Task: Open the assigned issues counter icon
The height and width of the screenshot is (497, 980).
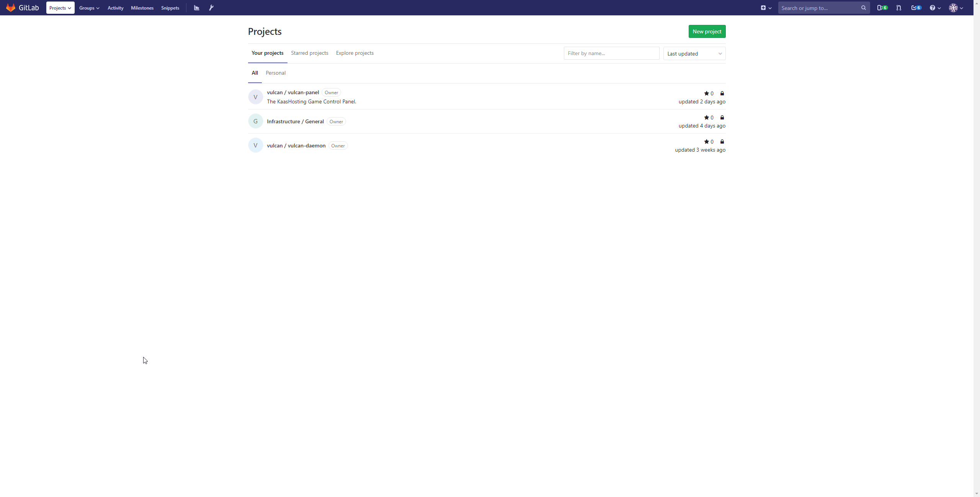Action: 882,8
